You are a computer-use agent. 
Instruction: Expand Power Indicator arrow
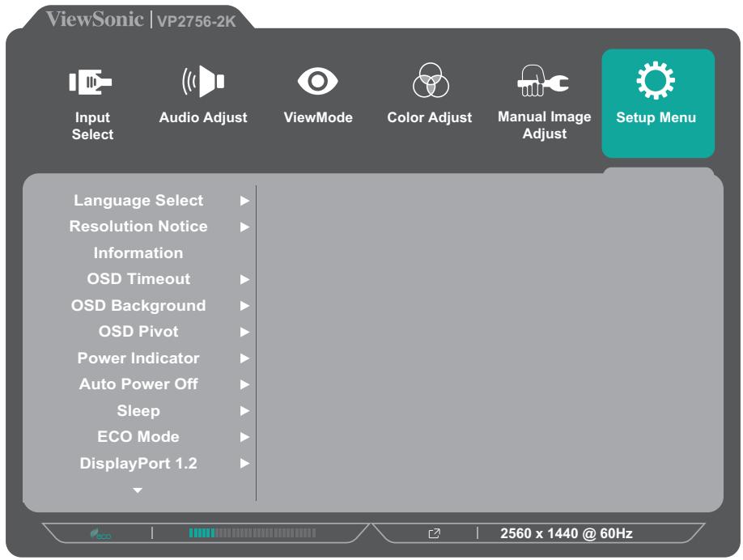(244, 358)
